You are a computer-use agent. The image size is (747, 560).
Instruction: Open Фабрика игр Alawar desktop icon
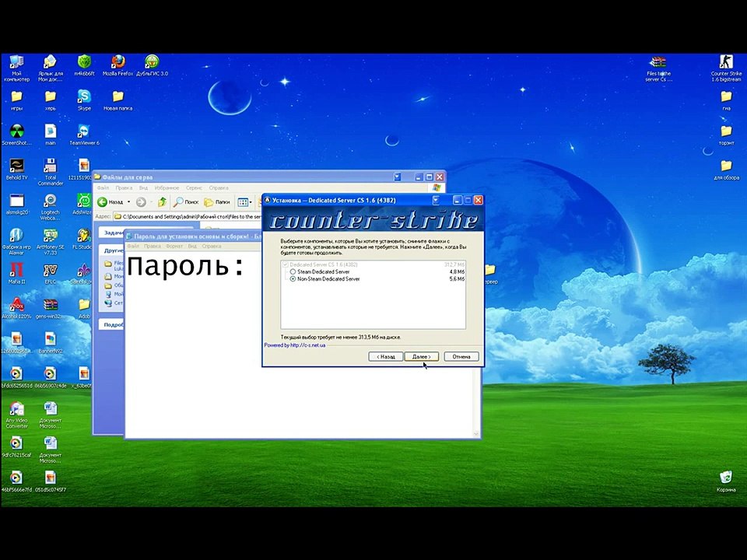(x=16, y=241)
